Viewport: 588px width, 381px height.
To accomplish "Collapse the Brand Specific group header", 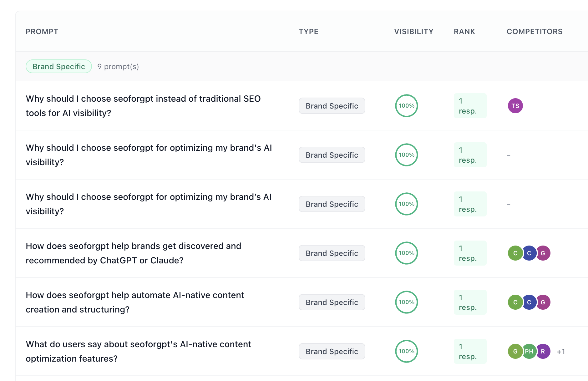I will click(x=59, y=66).
